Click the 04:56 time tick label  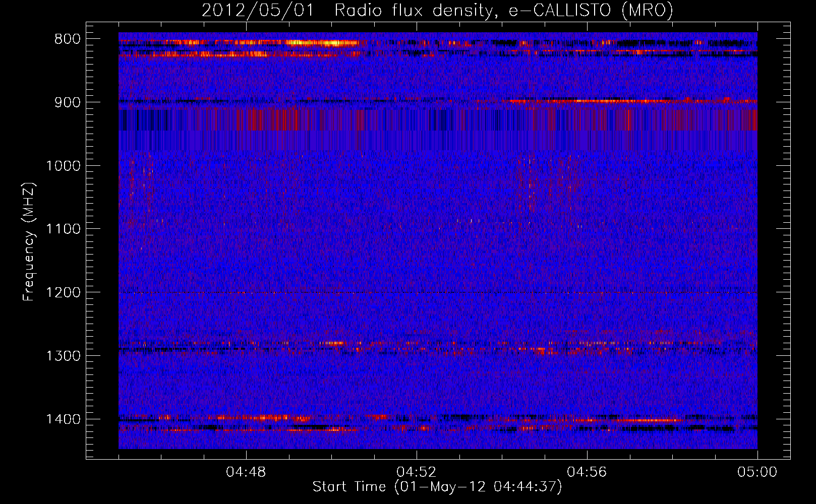(x=587, y=472)
